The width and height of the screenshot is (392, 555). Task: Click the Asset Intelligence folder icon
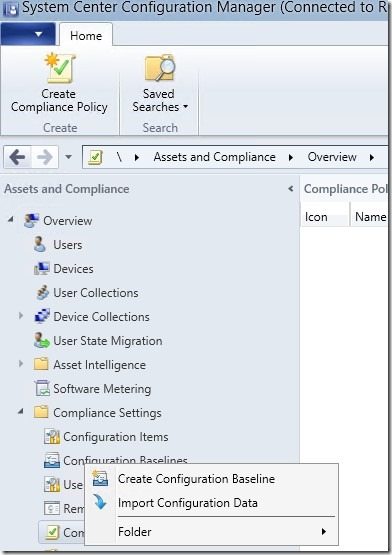point(41,364)
